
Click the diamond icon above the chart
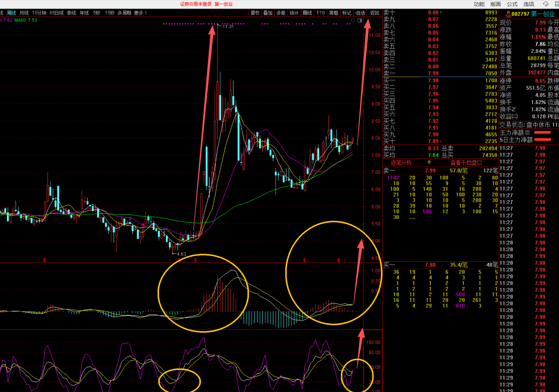tap(353, 21)
